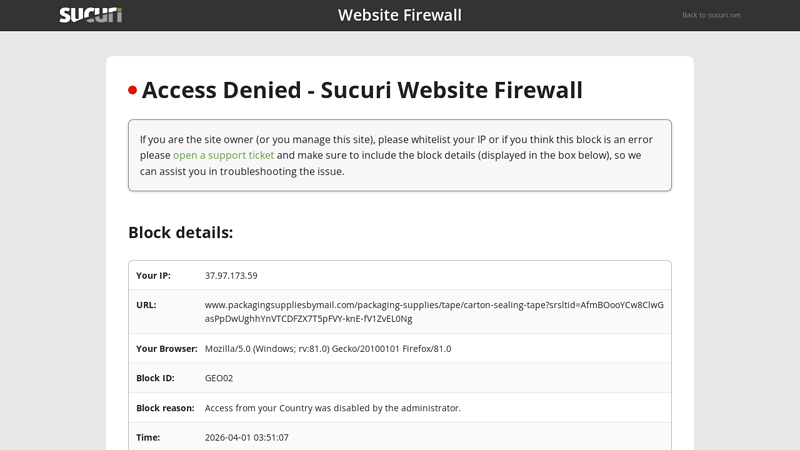800x450 pixels.
Task: Click the red dot beside Access Denied
Action: [132, 90]
